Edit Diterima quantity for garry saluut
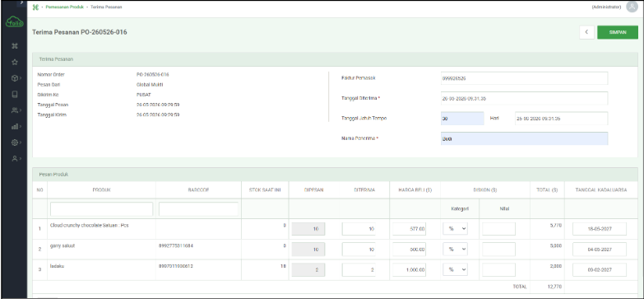Viewport: 644px width, 299px height. click(x=359, y=250)
